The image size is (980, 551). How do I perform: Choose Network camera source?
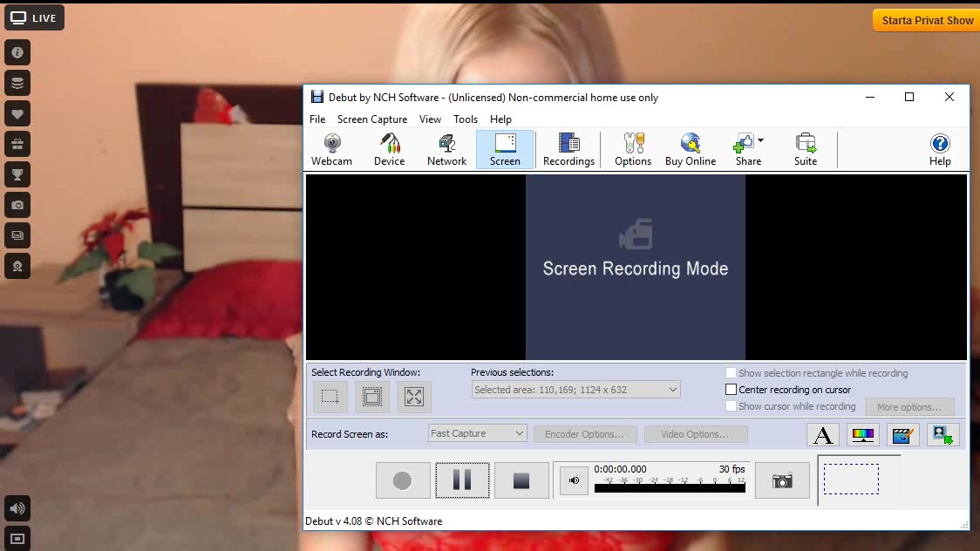point(446,149)
